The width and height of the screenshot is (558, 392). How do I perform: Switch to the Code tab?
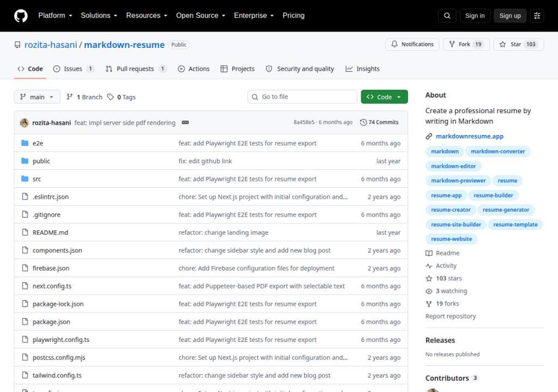[31, 69]
